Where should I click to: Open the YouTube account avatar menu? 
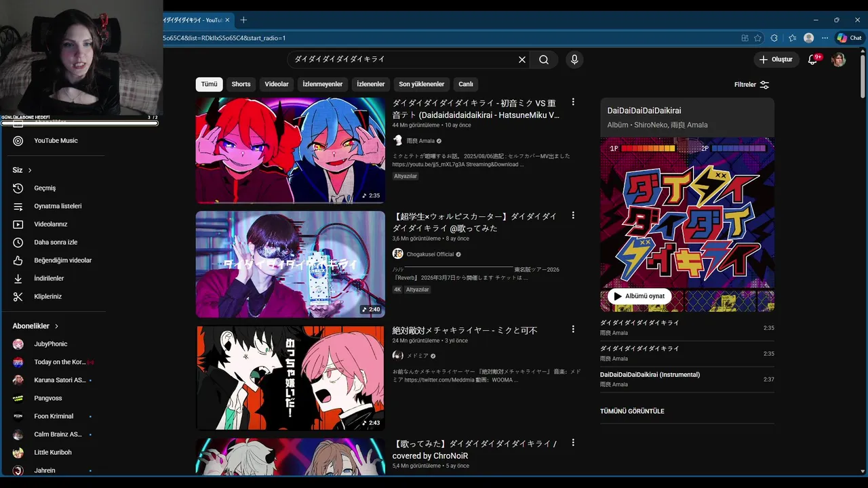[x=839, y=60]
